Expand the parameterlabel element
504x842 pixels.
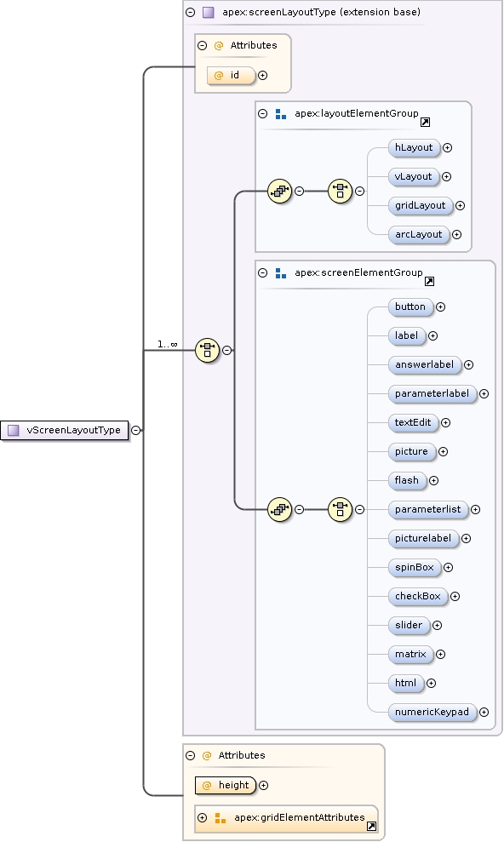coord(484,394)
